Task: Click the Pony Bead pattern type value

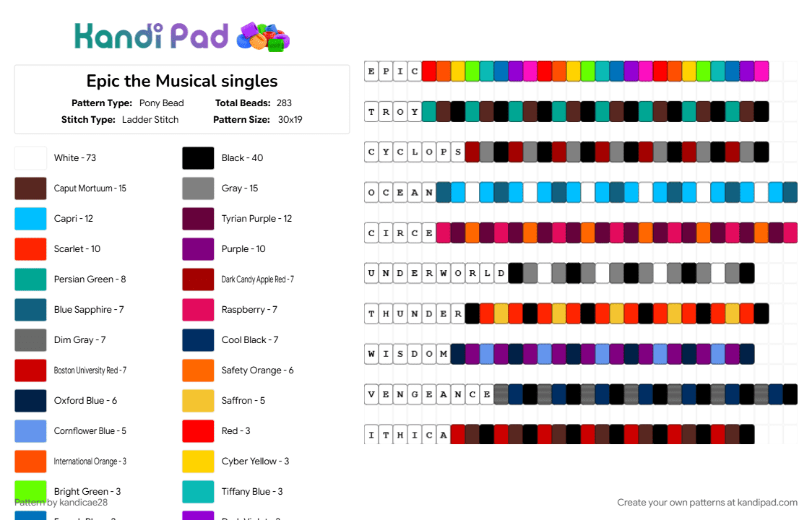Action: [162, 103]
